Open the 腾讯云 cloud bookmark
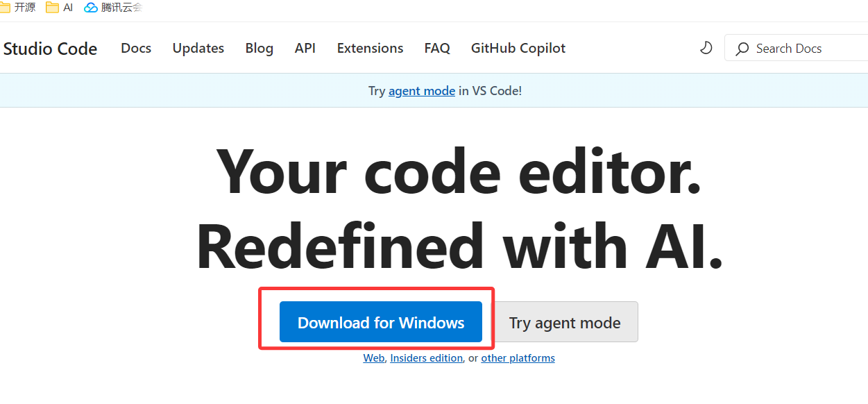Image resolution: width=868 pixels, height=404 pixels. [x=113, y=8]
